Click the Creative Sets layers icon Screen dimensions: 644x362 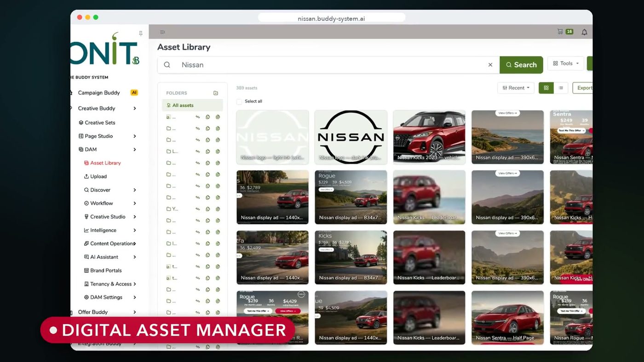click(x=81, y=123)
